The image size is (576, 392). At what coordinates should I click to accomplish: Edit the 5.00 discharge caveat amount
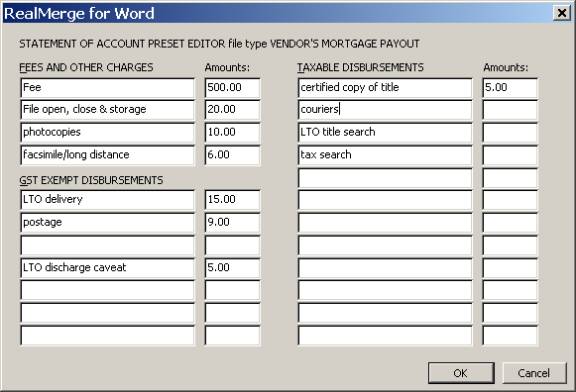(233, 268)
